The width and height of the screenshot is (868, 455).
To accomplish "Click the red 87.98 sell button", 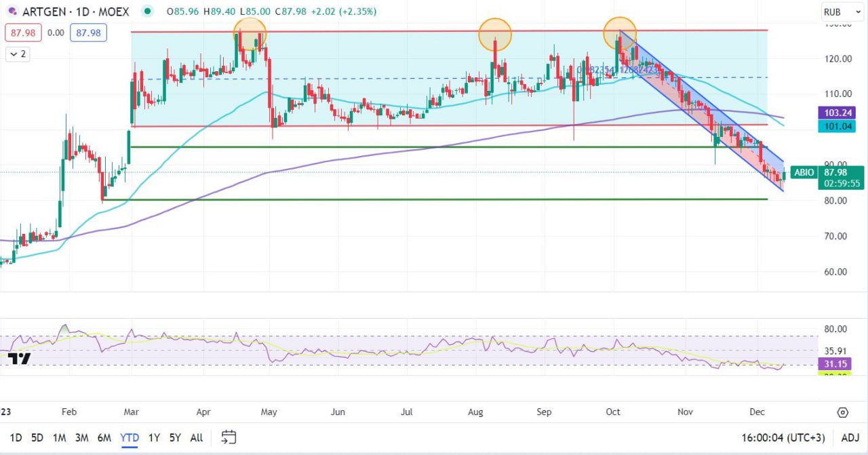I will tap(23, 32).
